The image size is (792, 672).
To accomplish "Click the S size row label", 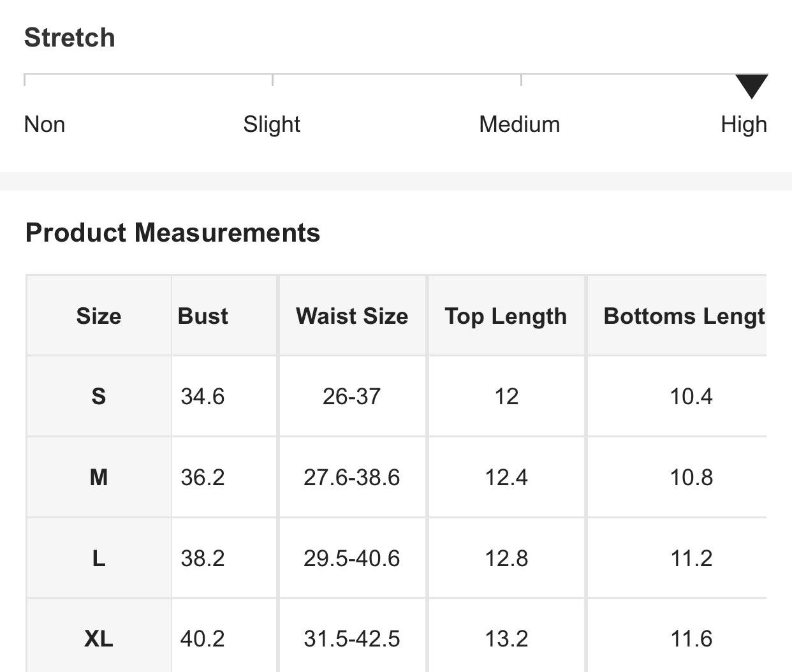I will pos(99,397).
